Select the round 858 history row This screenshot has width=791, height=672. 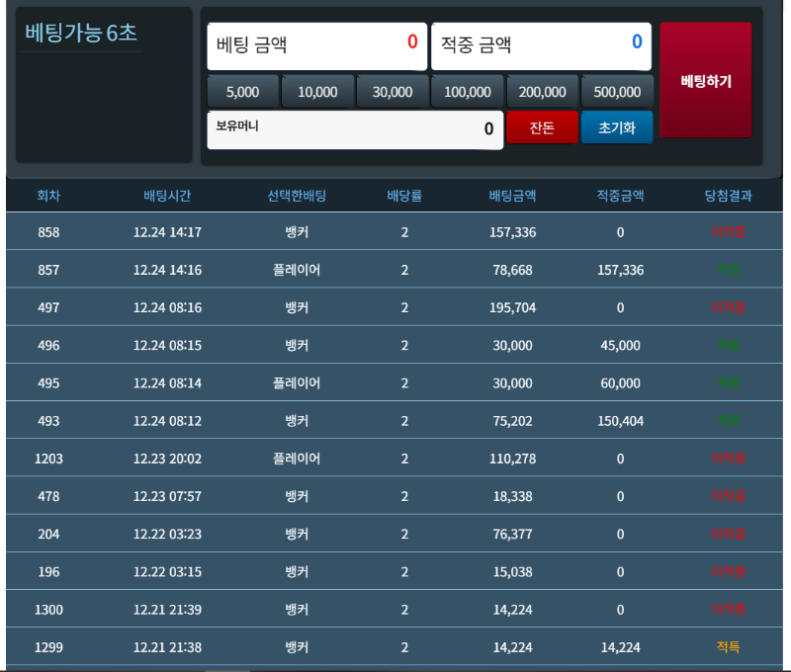point(395,232)
